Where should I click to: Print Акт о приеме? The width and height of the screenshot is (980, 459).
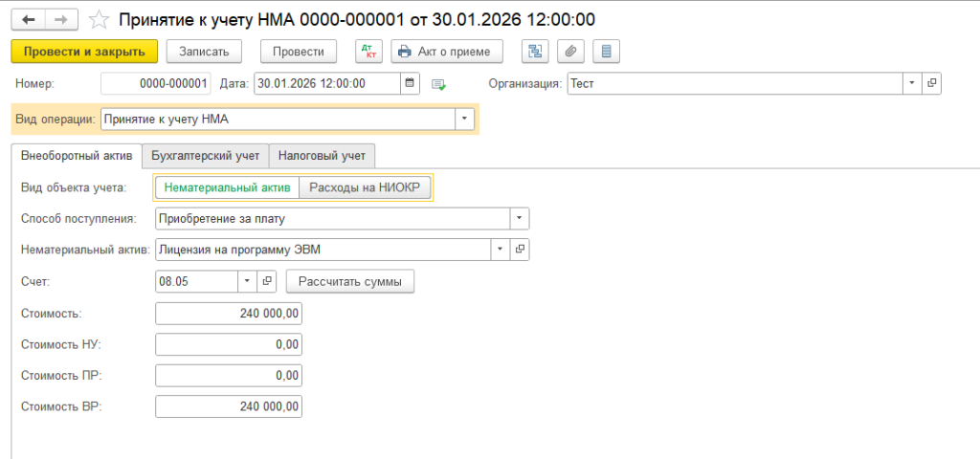447,52
